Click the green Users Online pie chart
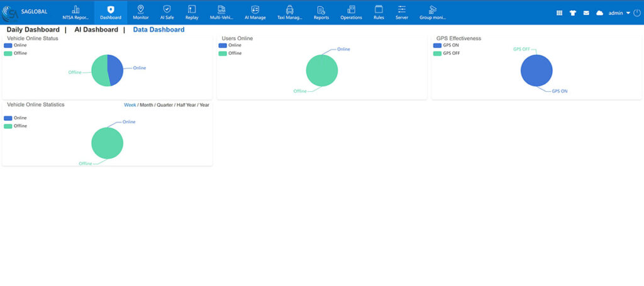Viewport: 644px width, 286px height. (322, 70)
